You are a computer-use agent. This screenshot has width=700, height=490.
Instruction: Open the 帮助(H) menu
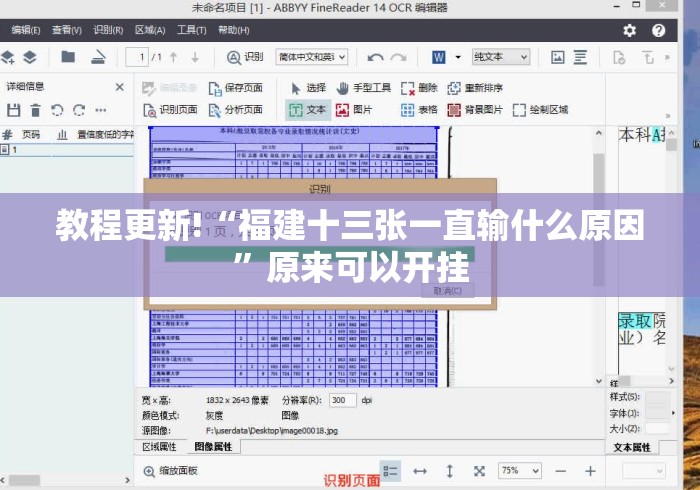pyautogui.click(x=233, y=30)
